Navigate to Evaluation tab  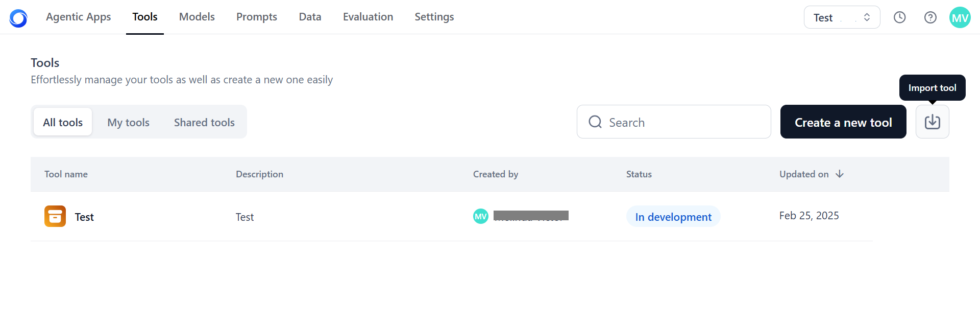(368, 17)
